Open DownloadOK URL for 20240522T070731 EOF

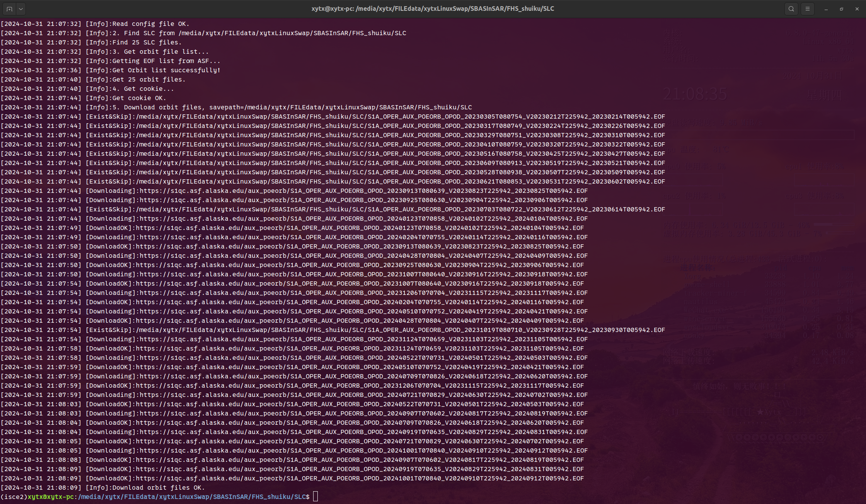(x=360, y=404)
